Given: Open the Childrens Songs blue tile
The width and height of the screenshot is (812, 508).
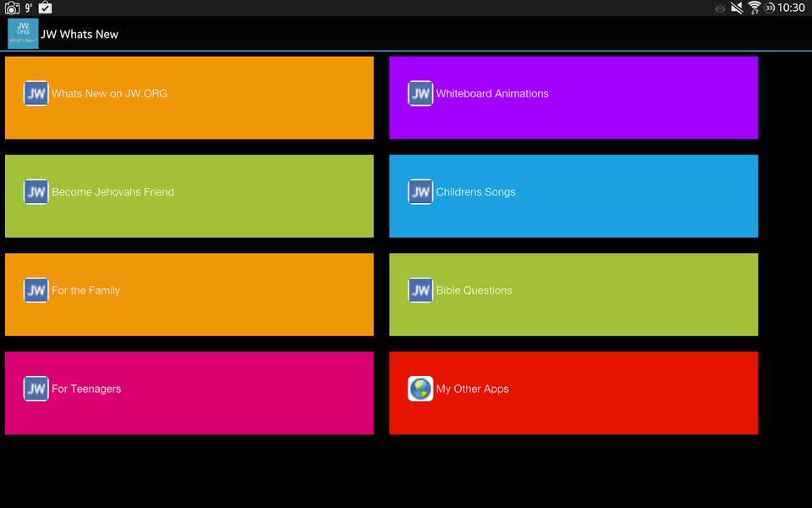Looking at the screenshot, I should (573, 196).
